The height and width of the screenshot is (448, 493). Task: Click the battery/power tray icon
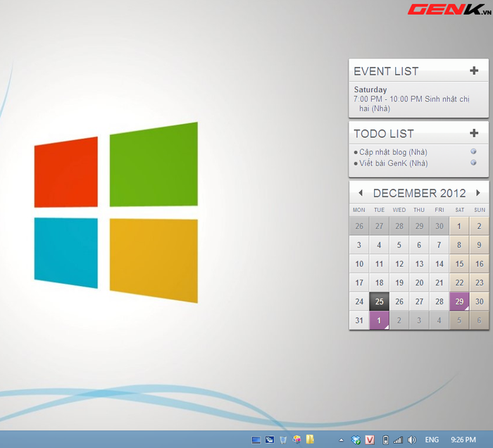click(x=385, y=440)
